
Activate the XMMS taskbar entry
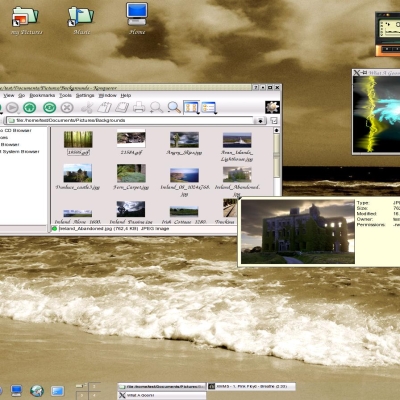(251, 386)
